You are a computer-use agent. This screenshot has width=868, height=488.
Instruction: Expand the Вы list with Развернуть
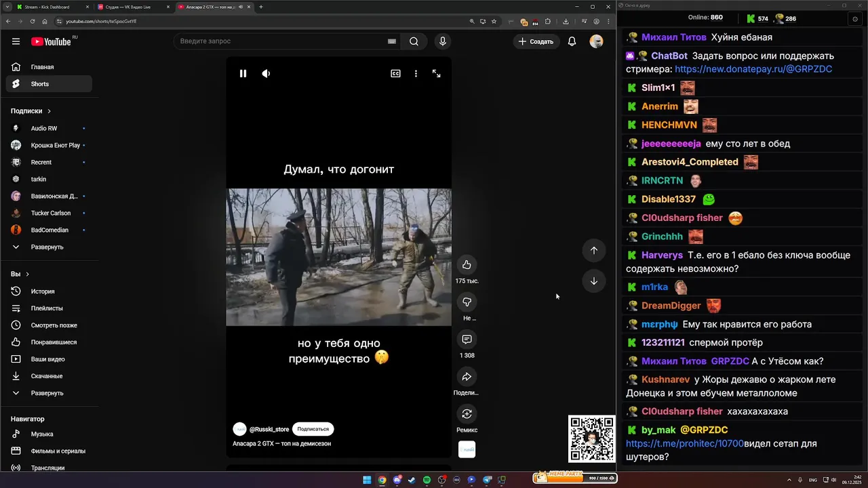[49, 393]
